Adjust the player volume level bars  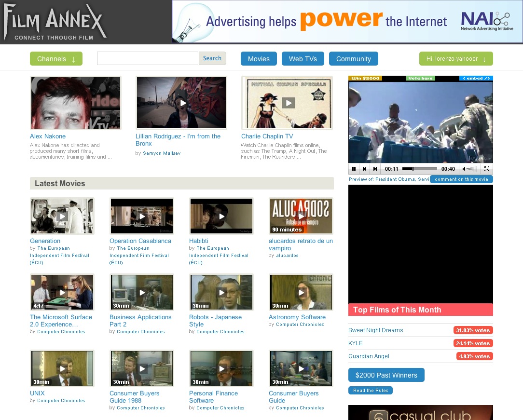pos(472,169)
